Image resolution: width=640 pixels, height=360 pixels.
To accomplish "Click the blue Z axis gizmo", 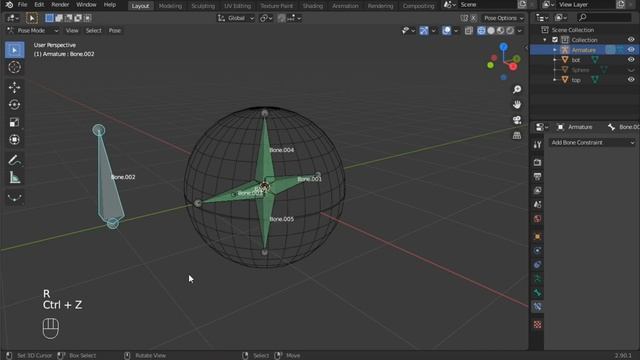I will (x=503, y=47).
